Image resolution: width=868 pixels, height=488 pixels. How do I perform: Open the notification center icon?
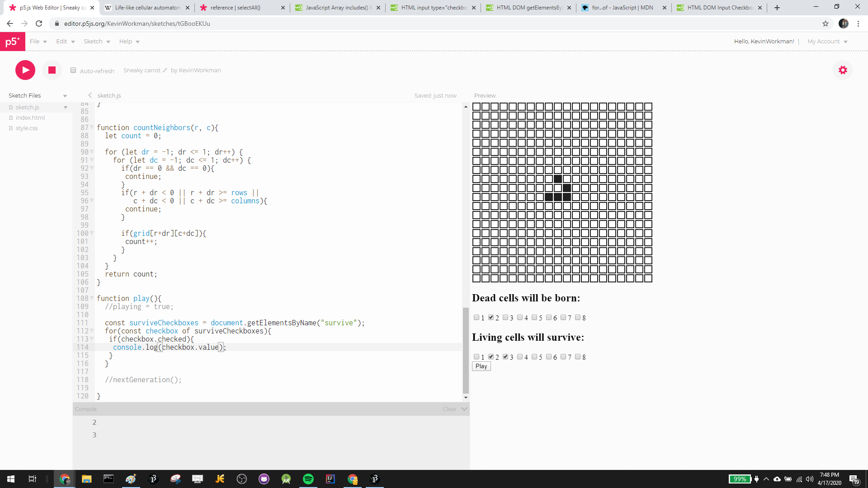[x=854, y=479]
